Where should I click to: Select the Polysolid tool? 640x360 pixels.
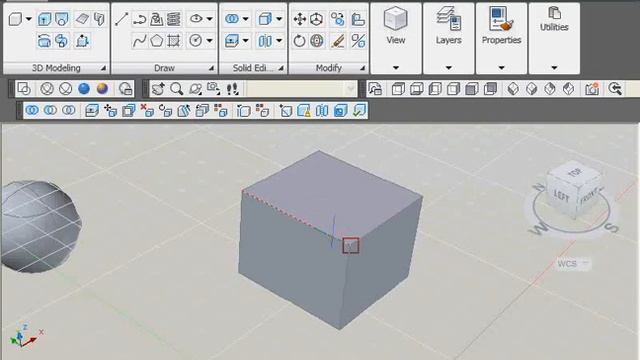[99, 19]
